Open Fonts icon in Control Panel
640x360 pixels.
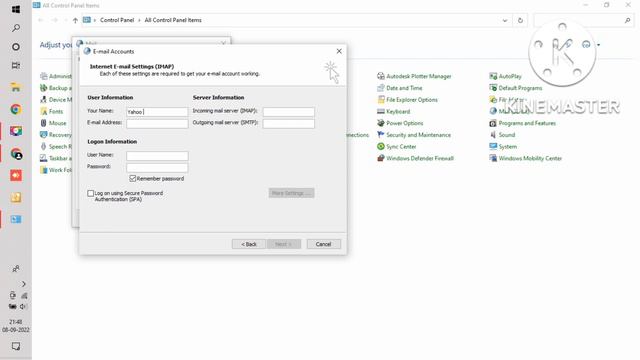[44, 111]
